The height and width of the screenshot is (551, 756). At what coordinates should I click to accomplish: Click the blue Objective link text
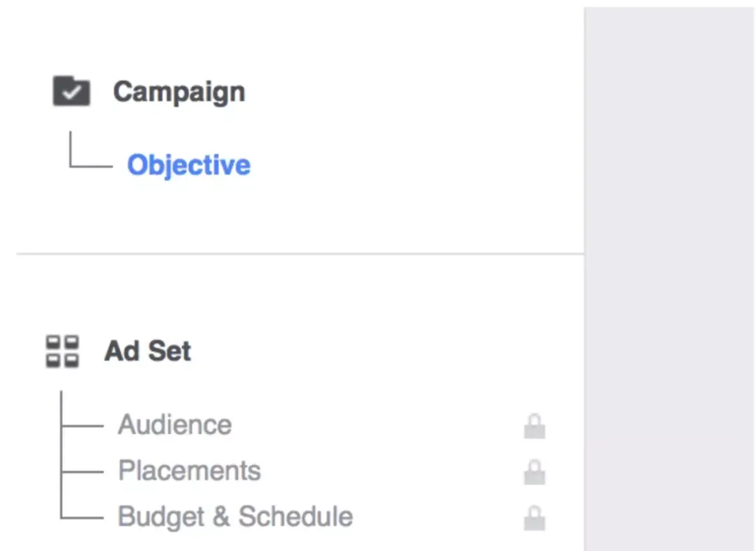click(188, 165)
